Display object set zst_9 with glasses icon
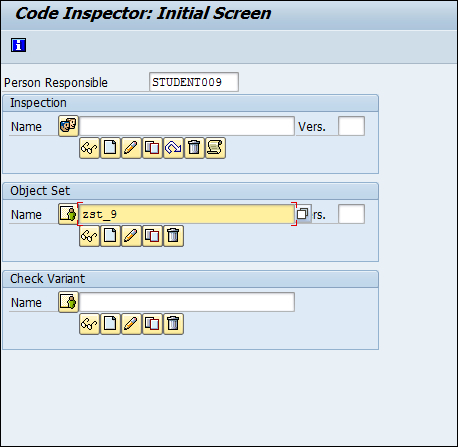Image resolution: width=458 pixels, height=447 pixels. click(x=89, y=236)
